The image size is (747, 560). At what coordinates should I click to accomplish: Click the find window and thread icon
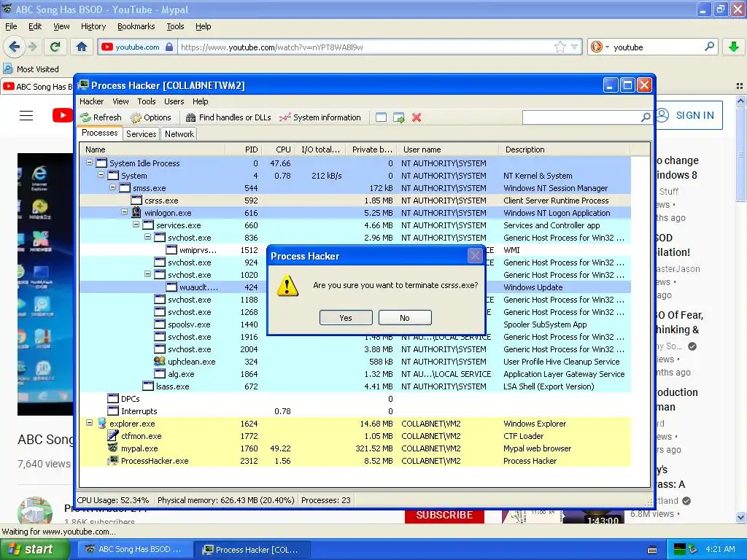click(x=399, y=117)
